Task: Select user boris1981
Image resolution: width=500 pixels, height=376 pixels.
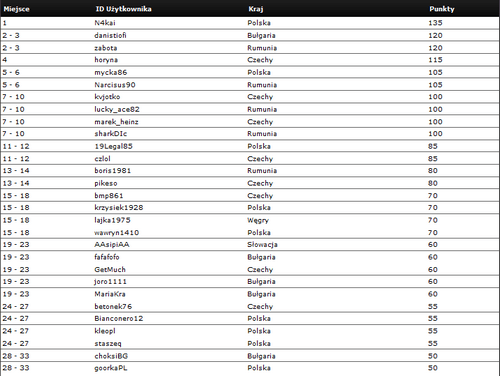Action: [112, 171]
